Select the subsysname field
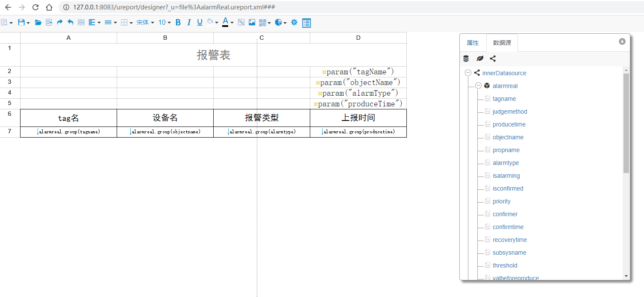 point(509,253)
